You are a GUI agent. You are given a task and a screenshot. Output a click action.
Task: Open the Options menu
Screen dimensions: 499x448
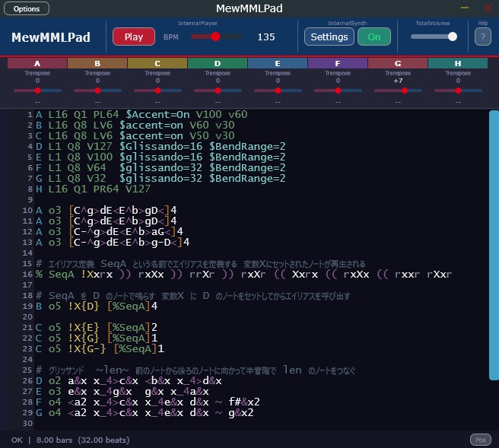(27, 8)
